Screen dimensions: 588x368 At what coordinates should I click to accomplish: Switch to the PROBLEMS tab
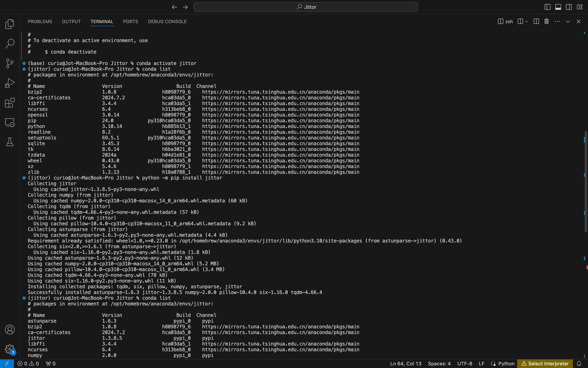[40, 21]
